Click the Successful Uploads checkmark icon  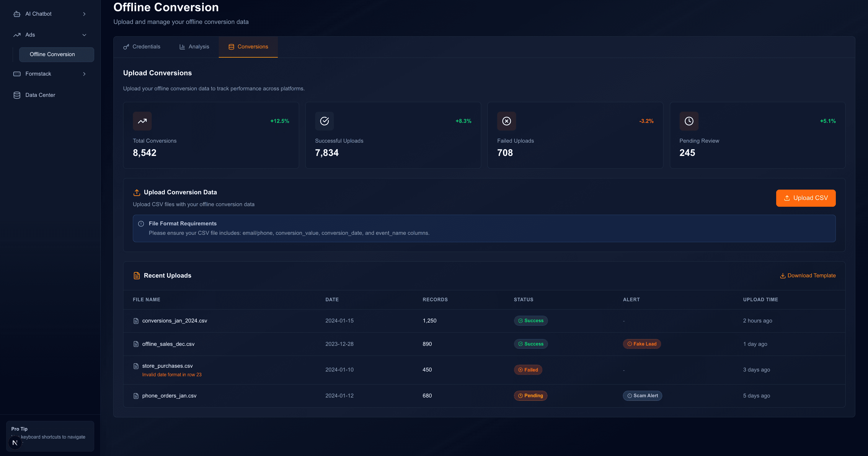tap(324, 121)
